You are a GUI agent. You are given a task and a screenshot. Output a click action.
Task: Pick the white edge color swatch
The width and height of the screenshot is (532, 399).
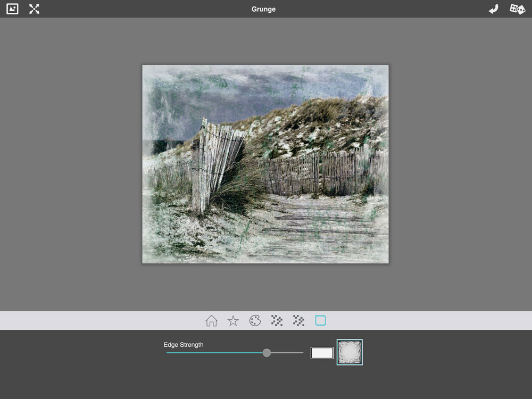coord(322,353)
